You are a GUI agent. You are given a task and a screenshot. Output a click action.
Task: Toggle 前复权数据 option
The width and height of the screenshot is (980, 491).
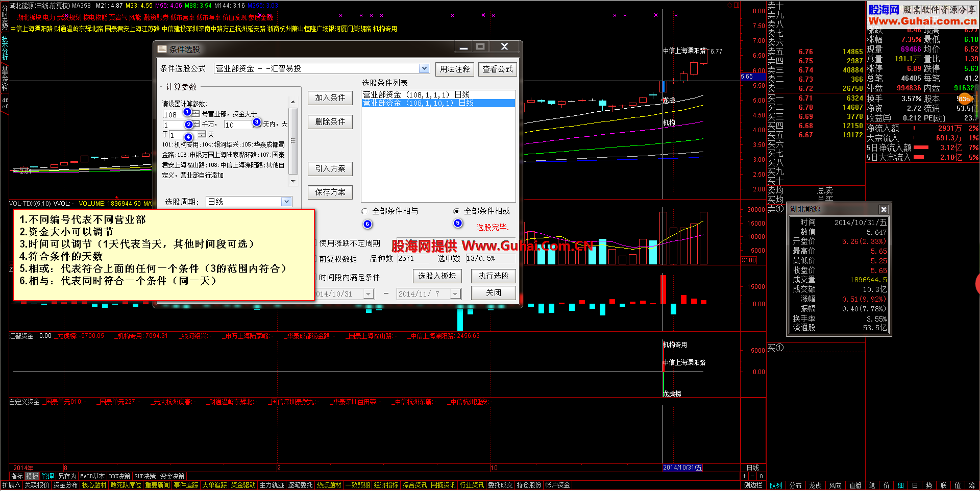(x=338, y=259)
